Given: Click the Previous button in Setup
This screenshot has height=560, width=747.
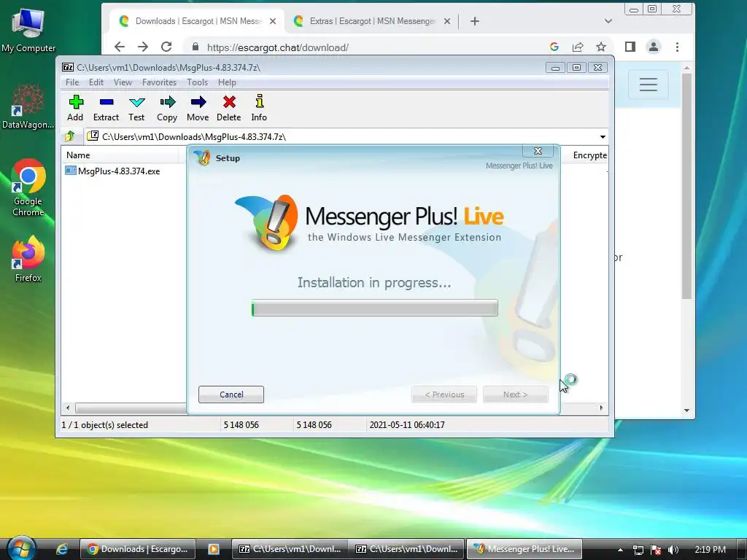Looking at the screenshot, I should click(x=444, y=394).
